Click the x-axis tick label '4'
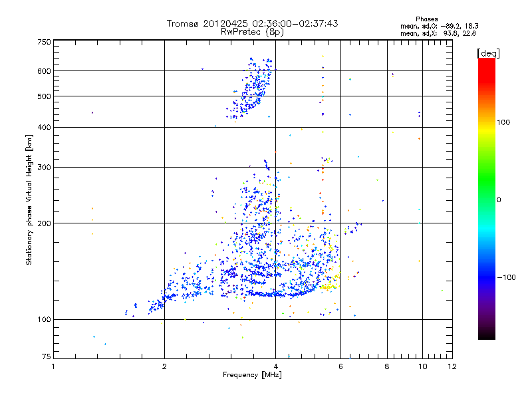The height and width of the screenshot is (399, 532). 275,366
